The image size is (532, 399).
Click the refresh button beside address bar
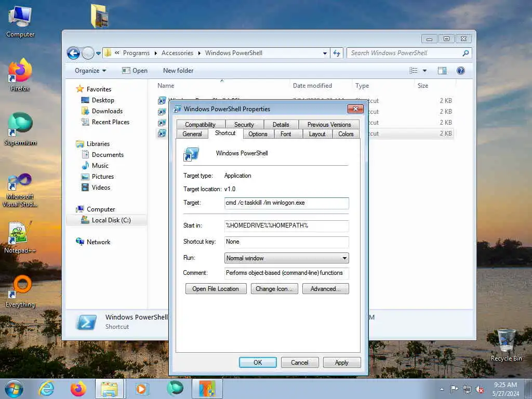coord(337,53)
